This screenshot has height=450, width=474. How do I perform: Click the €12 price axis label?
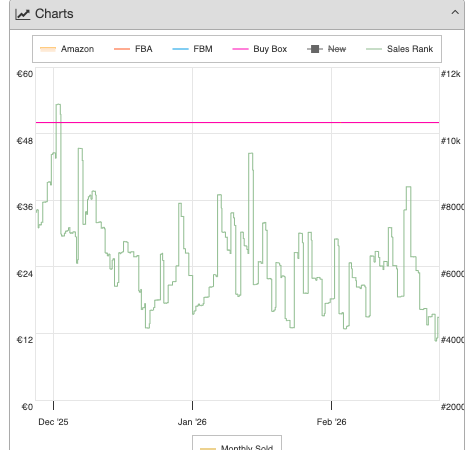pos(25,340)
